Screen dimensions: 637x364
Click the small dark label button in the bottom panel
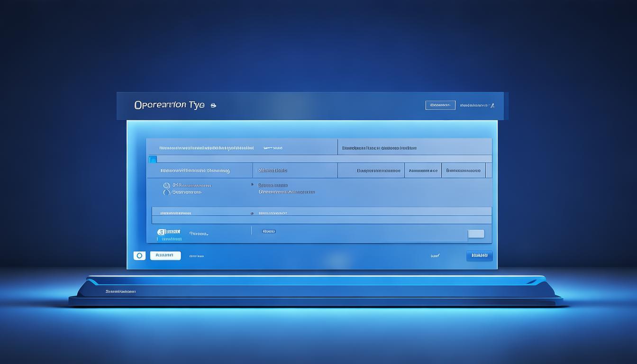[x=269, y=231]
